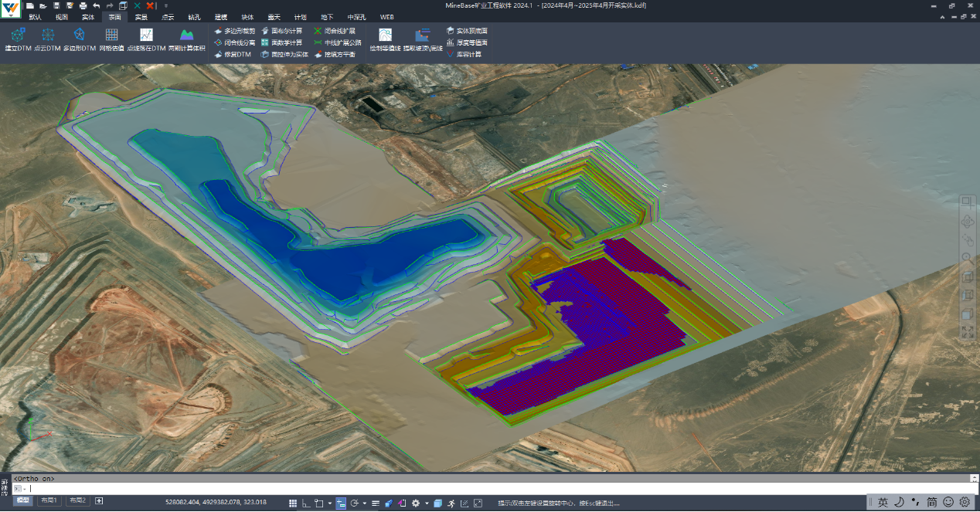This screenshot has height=512, width=980.
Task: Open the 块体 ribbon tab
Action: coord(247,17)
